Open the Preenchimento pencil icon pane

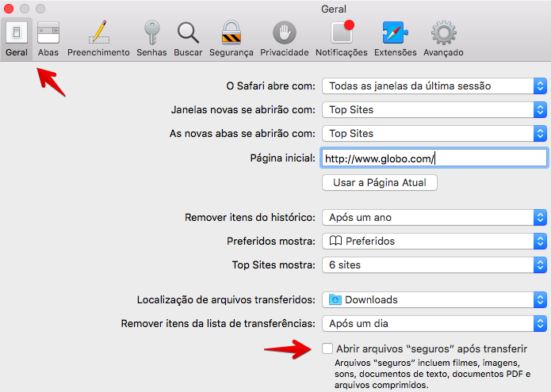pyautogui.click(x=98, y=39)
